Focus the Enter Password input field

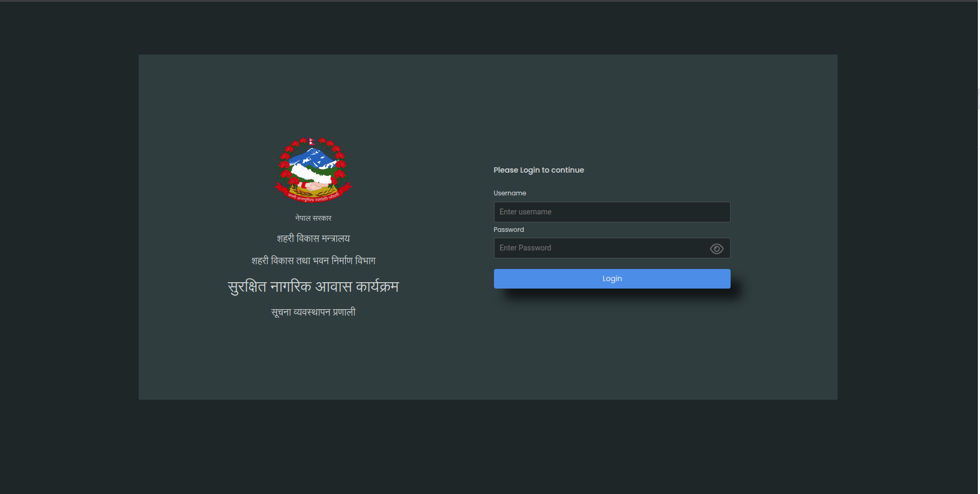coord(601,248)
